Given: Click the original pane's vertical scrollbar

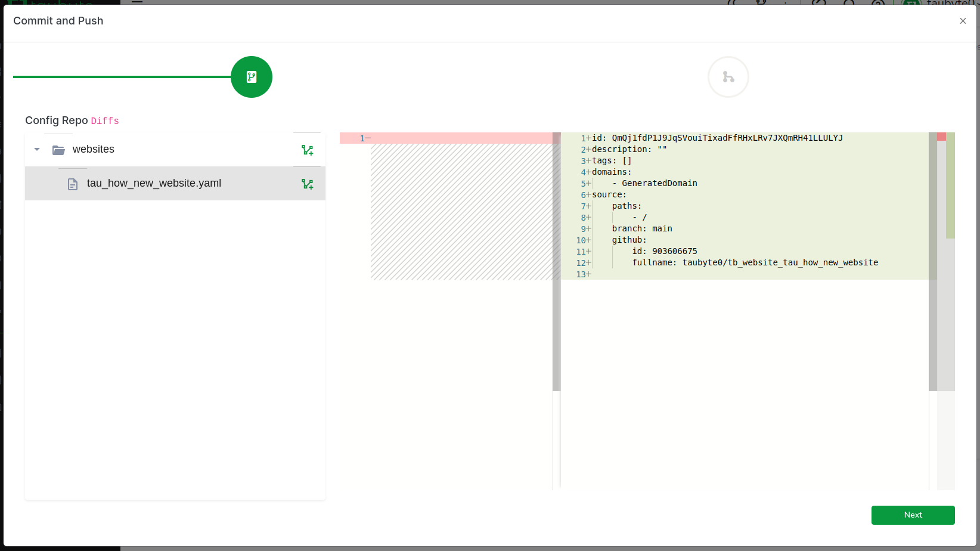Looking at the screenshot, I should [556, 262].
